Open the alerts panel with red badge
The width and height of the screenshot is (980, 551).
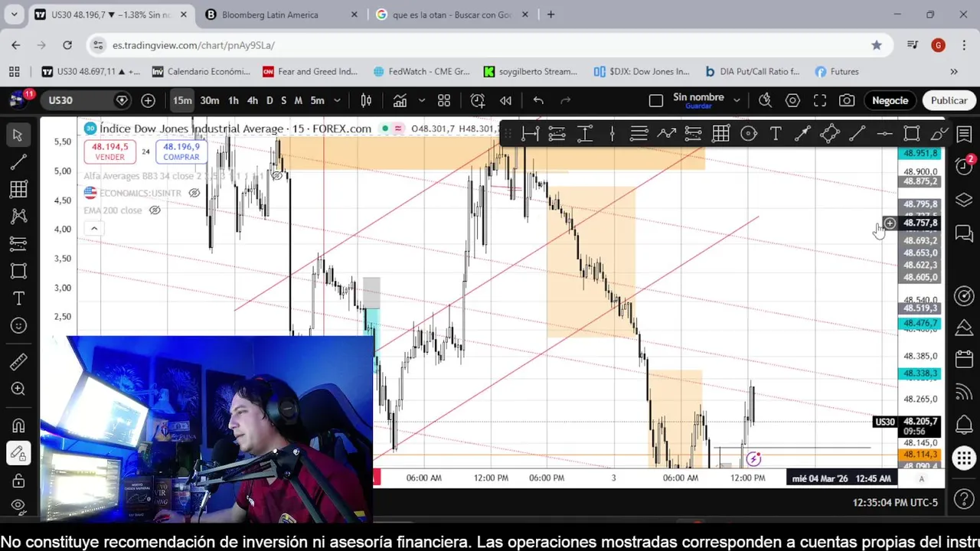964,166
